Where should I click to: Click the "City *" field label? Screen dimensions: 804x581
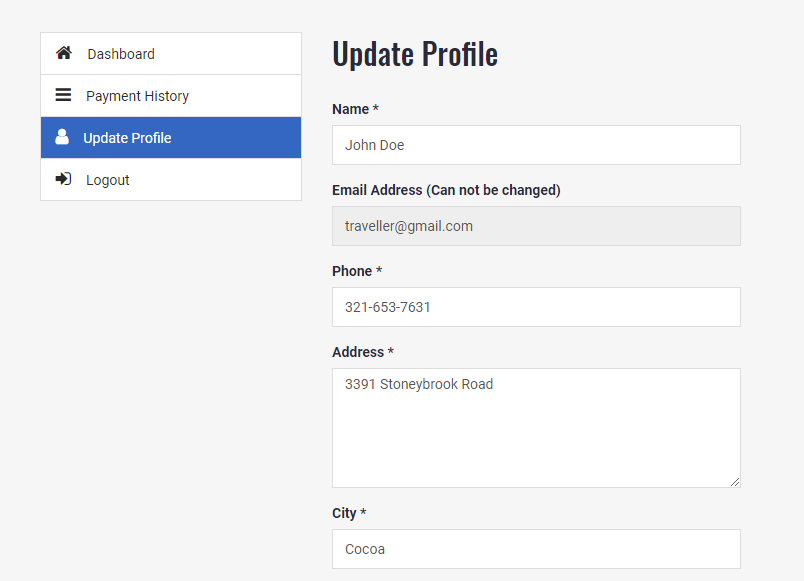click(349, 513)
